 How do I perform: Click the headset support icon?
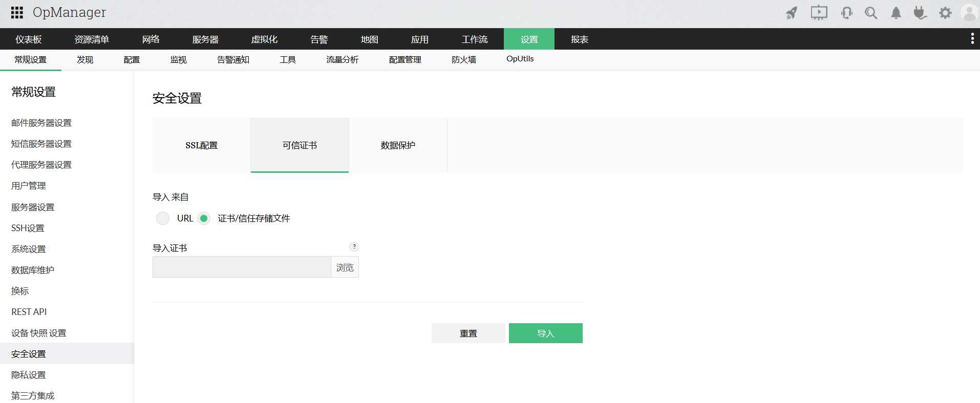[846, 13]
